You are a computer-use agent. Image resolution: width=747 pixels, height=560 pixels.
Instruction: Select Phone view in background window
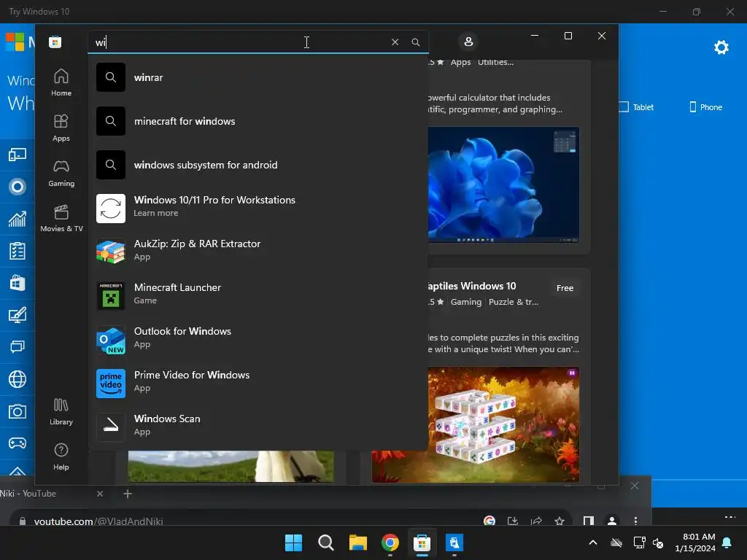pos(706,107)
